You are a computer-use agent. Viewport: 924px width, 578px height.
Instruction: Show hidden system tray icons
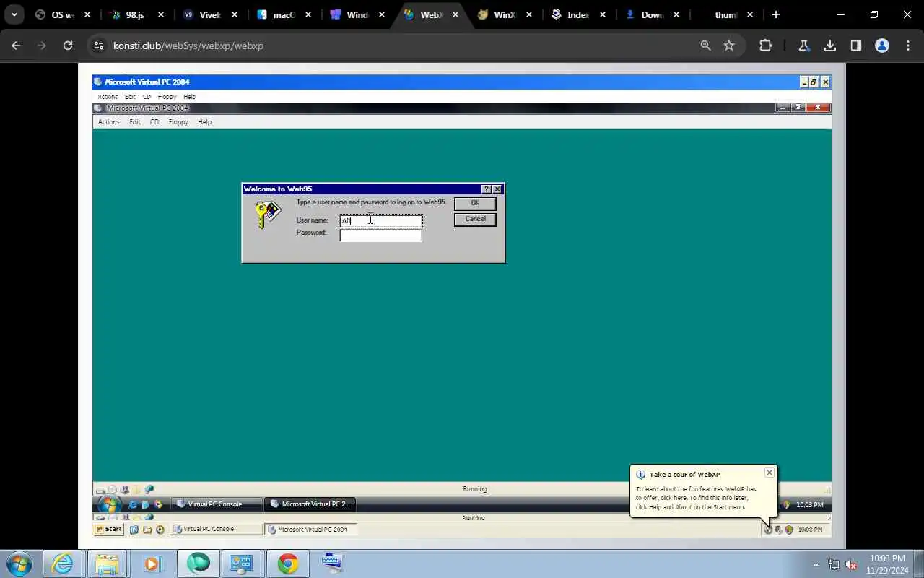[816, 565]
